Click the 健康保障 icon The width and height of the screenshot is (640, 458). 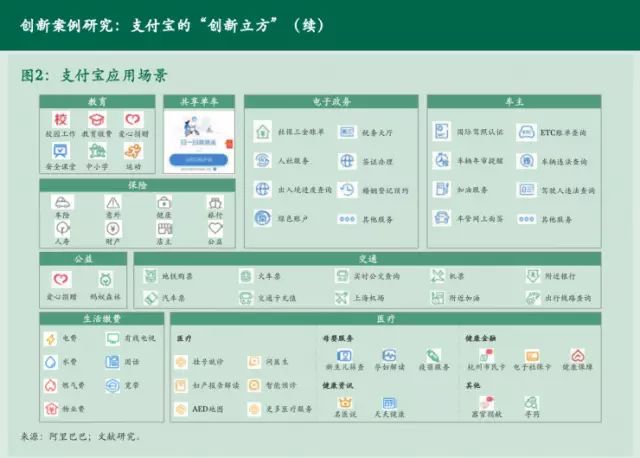(578, 355)
